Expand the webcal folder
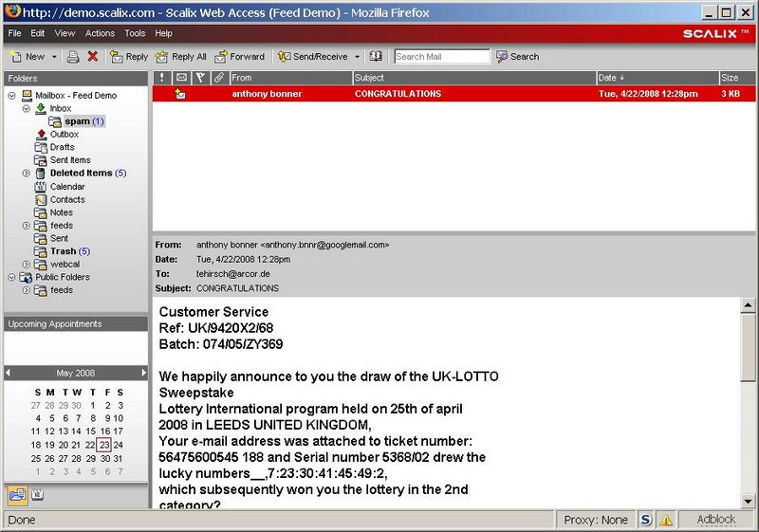Image resolution: width=759 pixels, height=532 pixels. tap(27, 265)
